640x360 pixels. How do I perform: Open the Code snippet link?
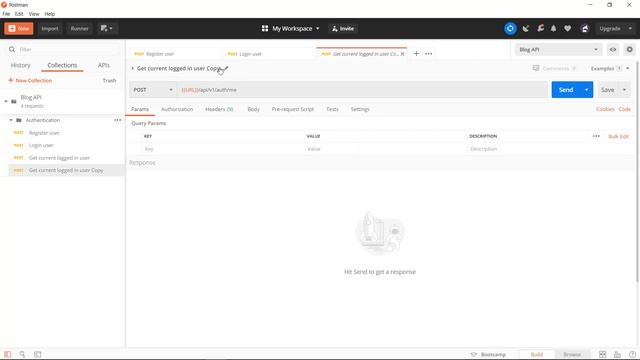click(x=624, y=109)
